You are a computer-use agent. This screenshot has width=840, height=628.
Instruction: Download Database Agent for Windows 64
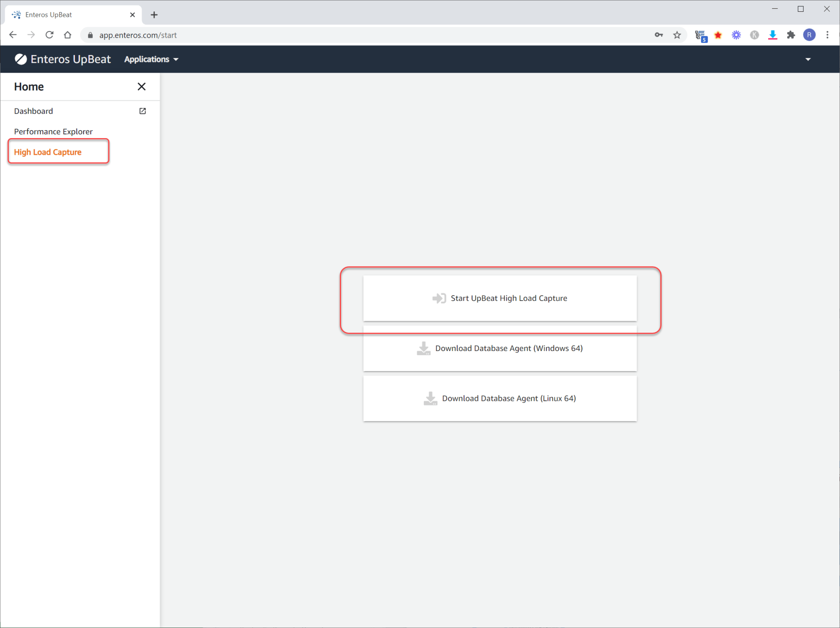(500, 348)
